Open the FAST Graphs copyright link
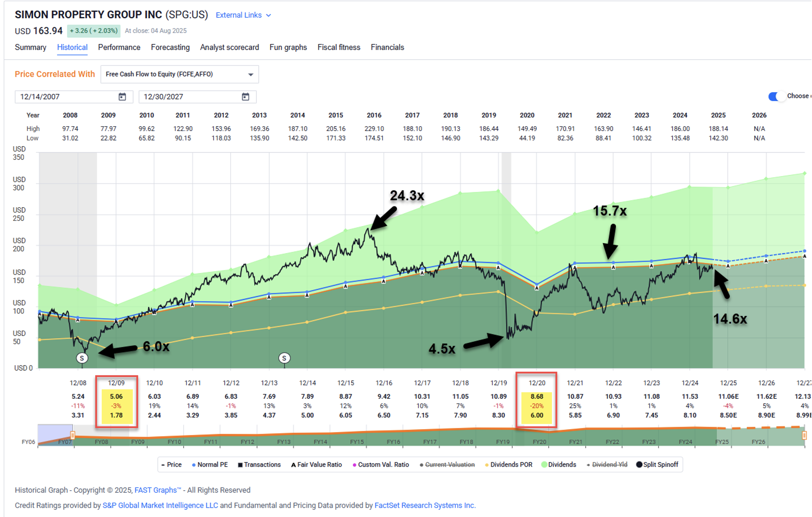 158,490
